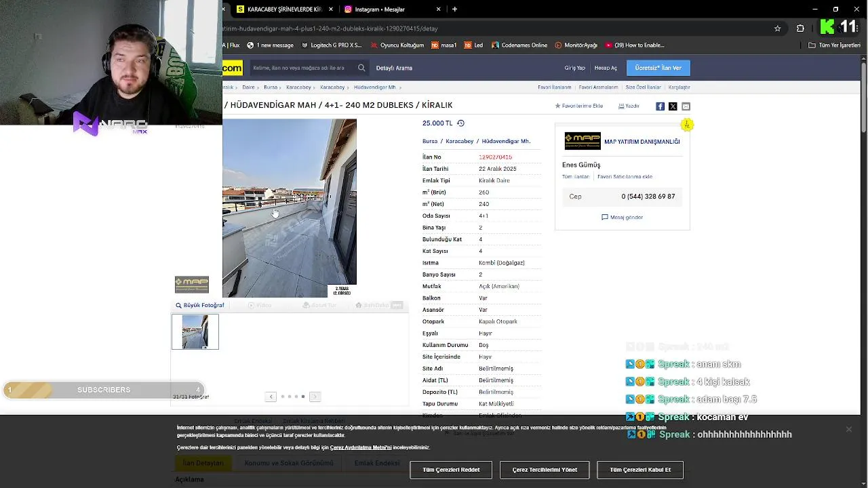
Task: Close the KARACABEY ŞİRİNEVLERDE tab
Action: [330, 9]
